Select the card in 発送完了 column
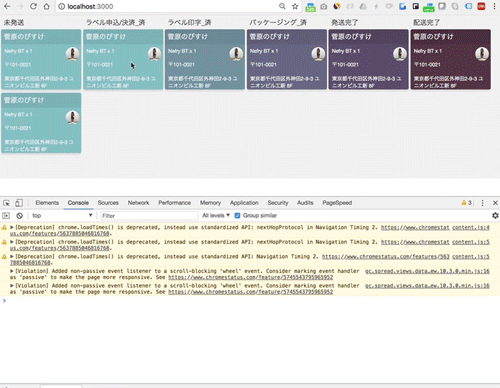 (369, 59)
